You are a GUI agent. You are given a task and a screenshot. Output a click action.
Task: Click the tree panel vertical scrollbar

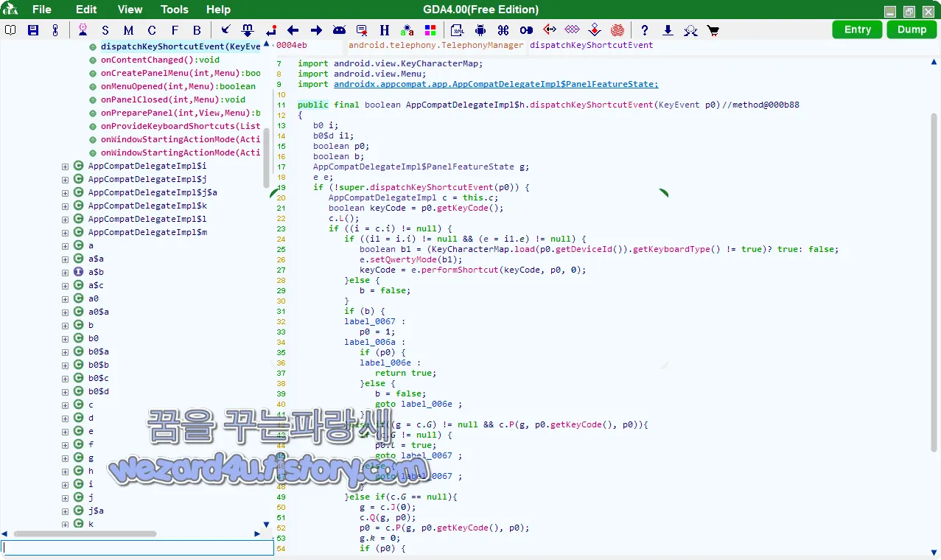267,158
